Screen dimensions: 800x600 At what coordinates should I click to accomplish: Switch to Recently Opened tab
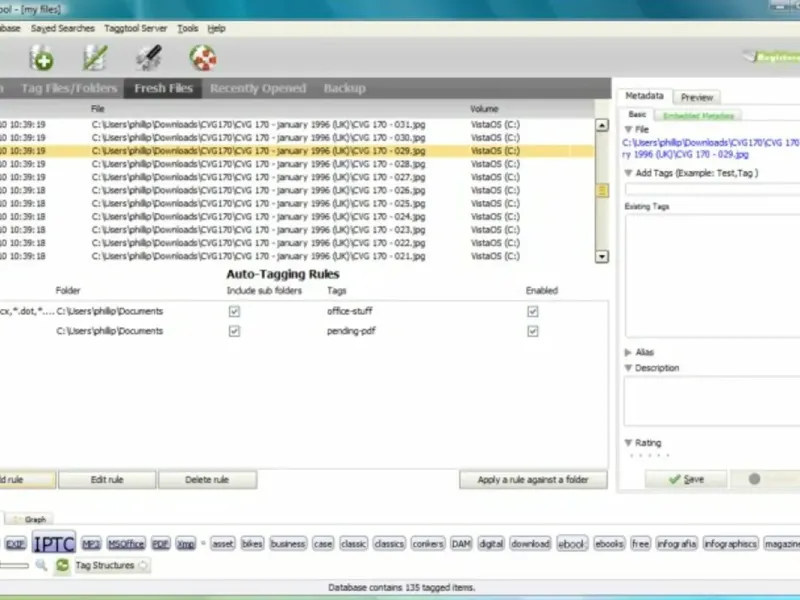(x=258, y=88)
